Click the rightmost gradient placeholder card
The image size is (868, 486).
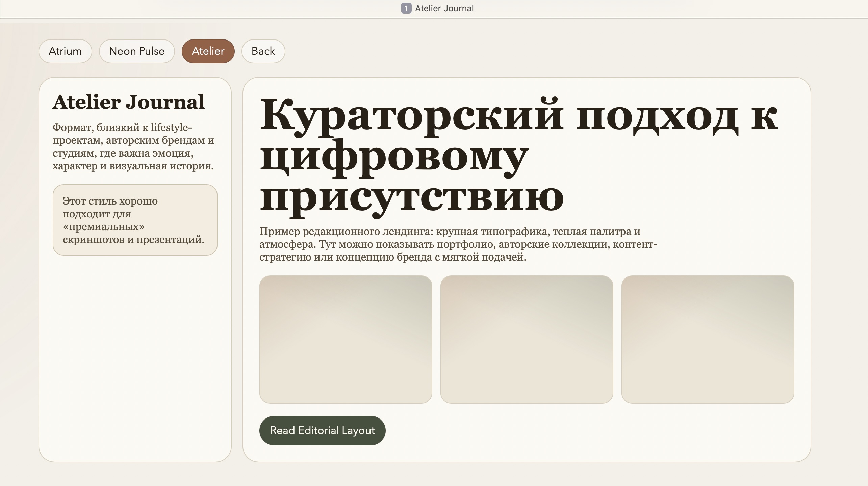click(708, 340)
